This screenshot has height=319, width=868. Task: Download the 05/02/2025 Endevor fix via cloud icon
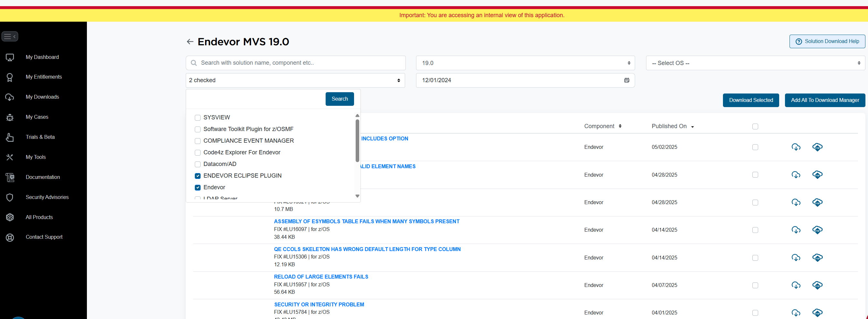tap(796, 147)
